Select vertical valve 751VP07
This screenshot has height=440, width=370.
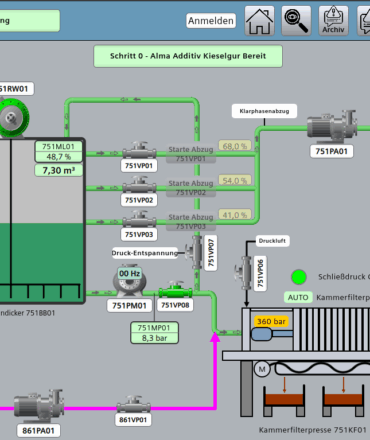click(x=195, y=252)
